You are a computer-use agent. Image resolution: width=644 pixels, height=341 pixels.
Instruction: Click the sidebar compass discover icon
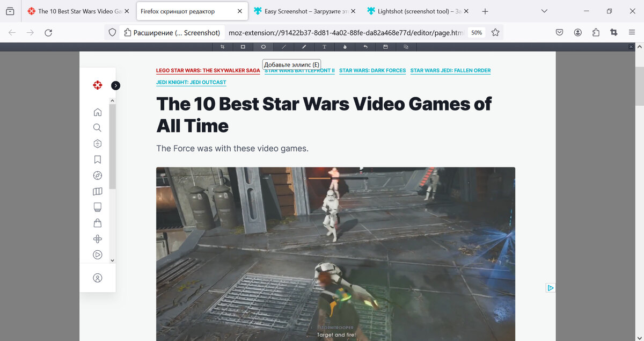(x=97, y=175)
